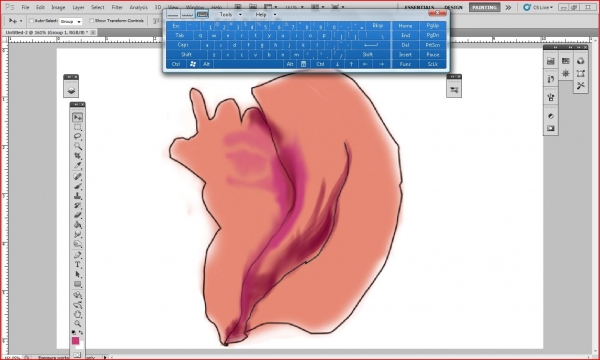This screenshot has height=360, width=600.
Task: Select the Lasso tool
Action: [78, 137]
